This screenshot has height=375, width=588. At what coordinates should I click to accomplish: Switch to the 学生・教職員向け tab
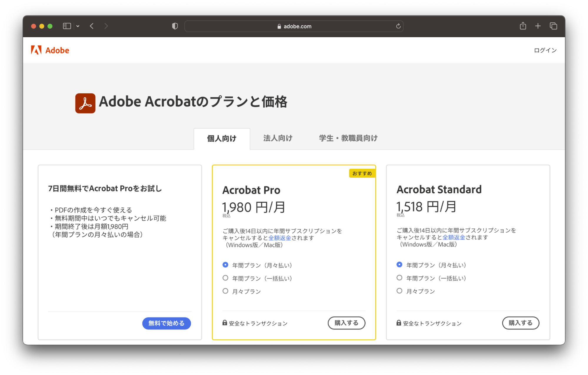tap(348, 138)
